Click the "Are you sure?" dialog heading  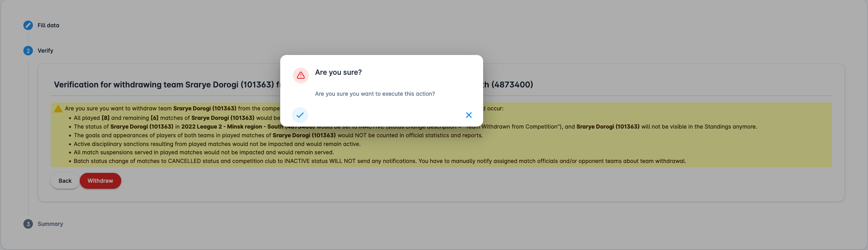338,72
